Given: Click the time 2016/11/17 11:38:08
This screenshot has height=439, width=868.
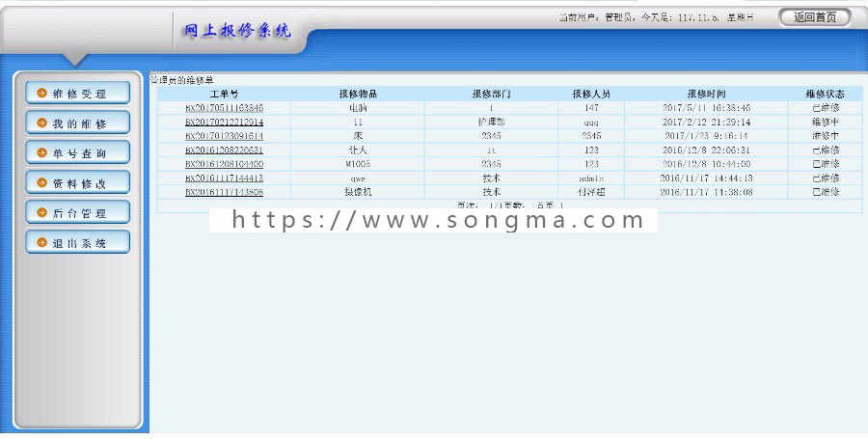Looking at the screenshot, I should (706, 192).
